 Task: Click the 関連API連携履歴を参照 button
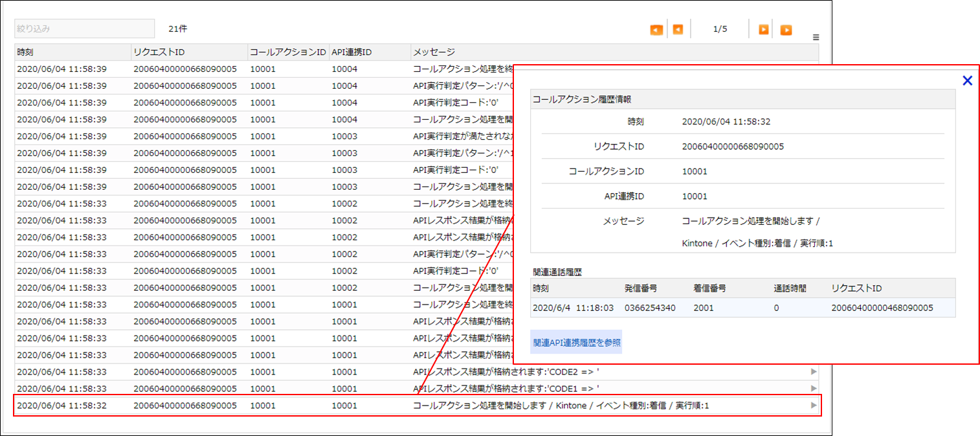pyautogui.click(x=576, y=342)
